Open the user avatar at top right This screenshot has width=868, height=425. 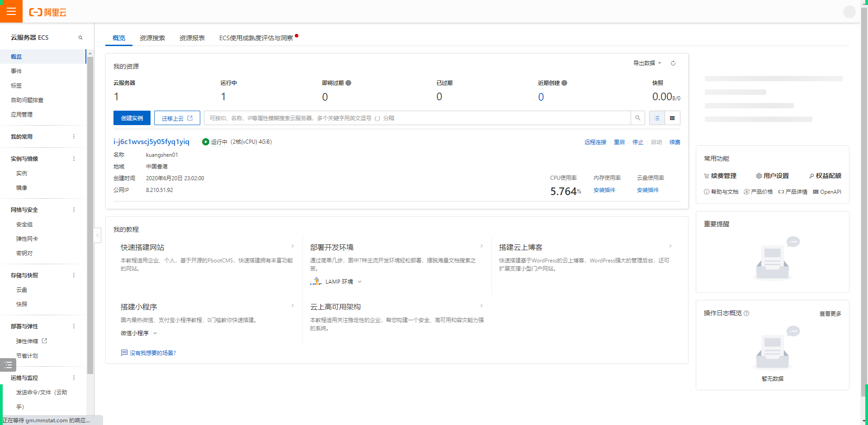tap(849, 12)
